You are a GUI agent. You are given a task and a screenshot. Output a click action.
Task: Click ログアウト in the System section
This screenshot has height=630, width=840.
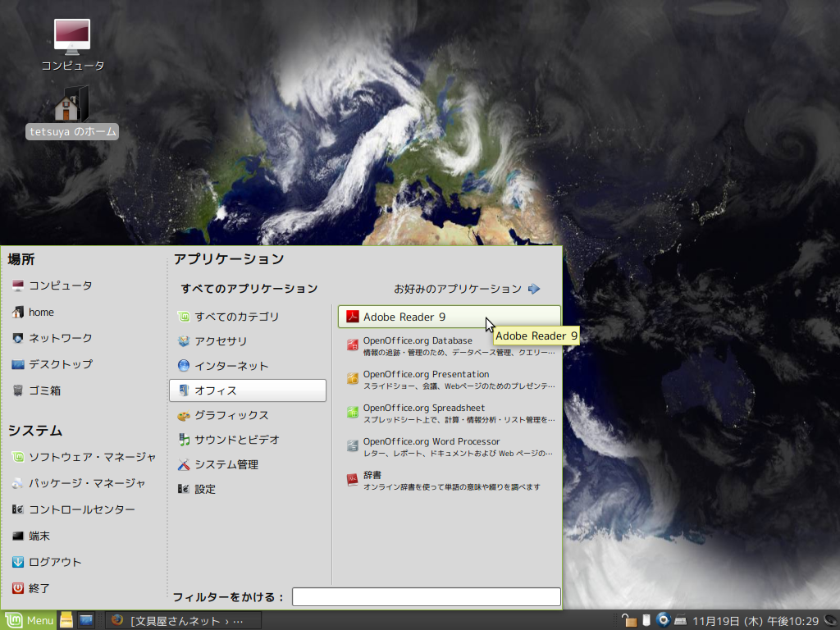click(x=54, y=562)
